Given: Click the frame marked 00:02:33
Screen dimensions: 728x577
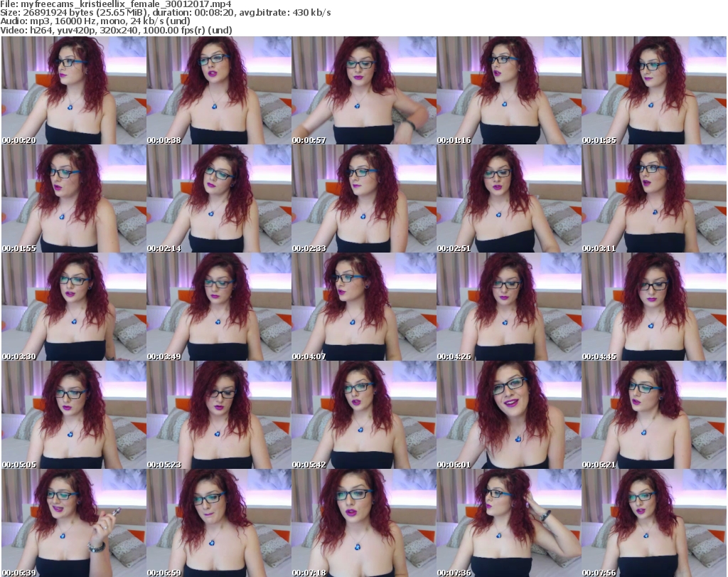Looking at the screenshot, I should tap(364, 198).
